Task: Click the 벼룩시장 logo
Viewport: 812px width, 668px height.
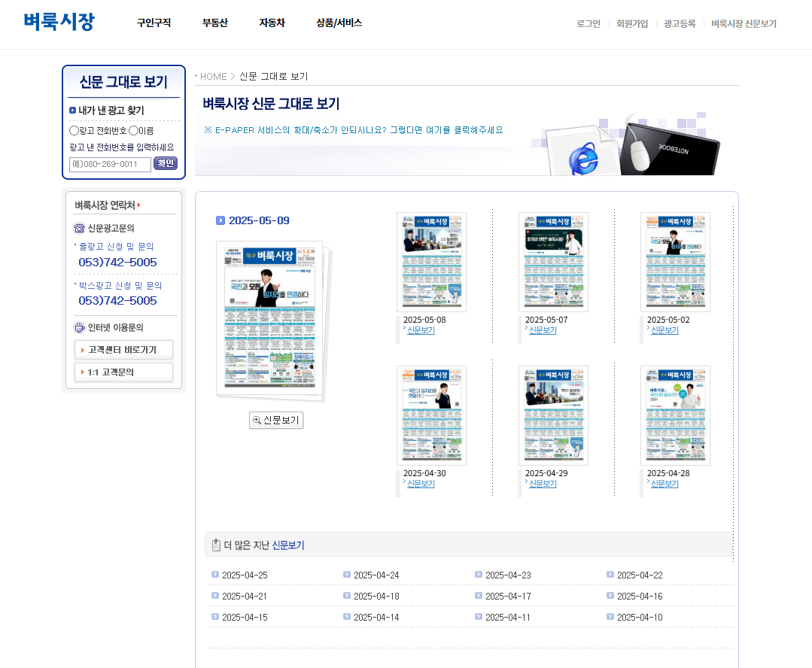Action: pos(59,22)
